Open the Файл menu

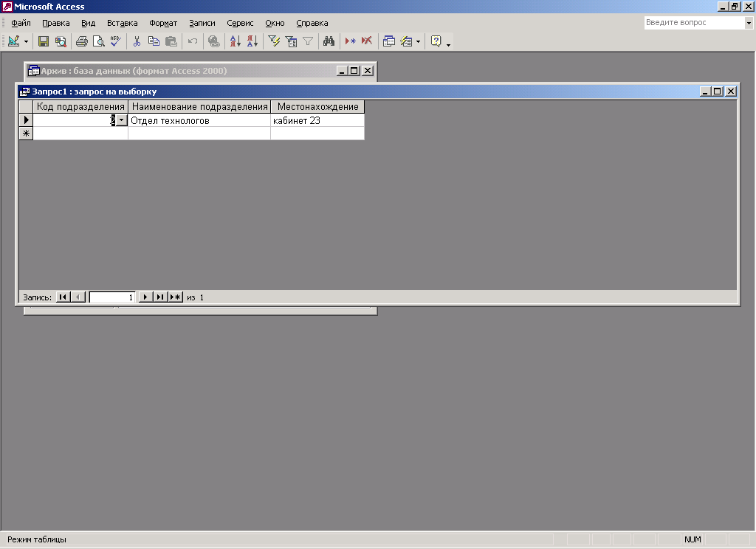point(21,23)
